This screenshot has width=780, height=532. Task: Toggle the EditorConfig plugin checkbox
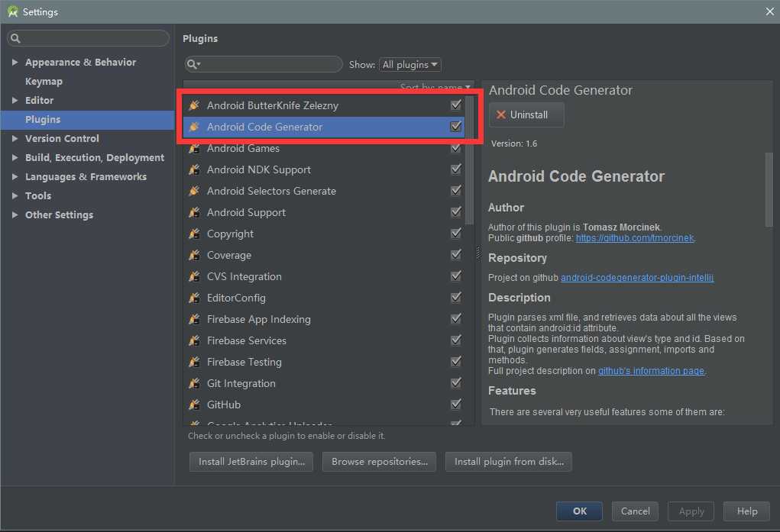pyautogui.click(x=455, y=298)
